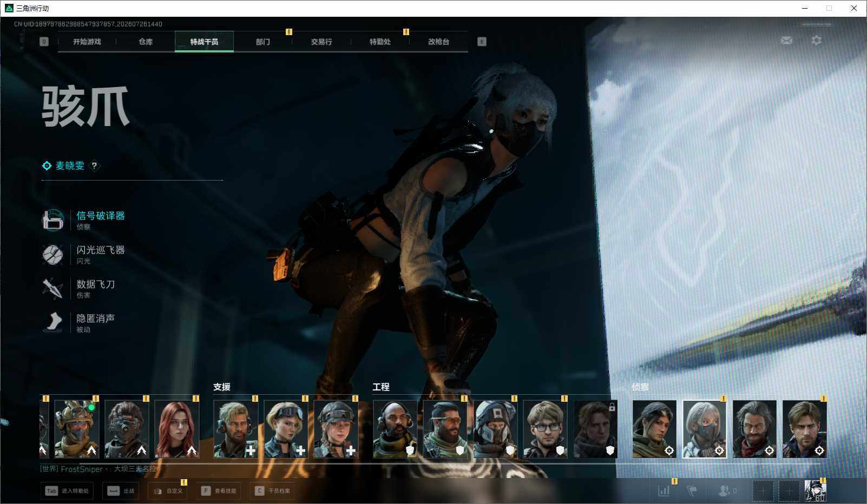867x504 pixels.
Task: Click the 查看技能 view skills button
Action: click(x=219, y=491)
